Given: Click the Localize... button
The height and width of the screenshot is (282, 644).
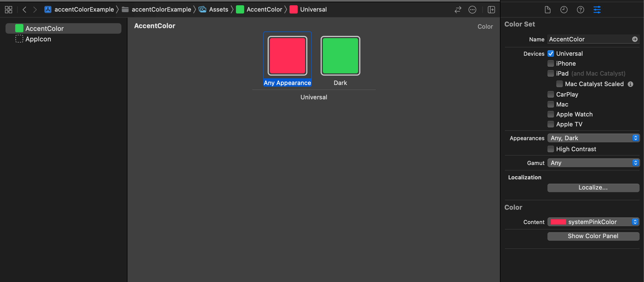Looking at the screenshot, I should click(x=594, y=188).
